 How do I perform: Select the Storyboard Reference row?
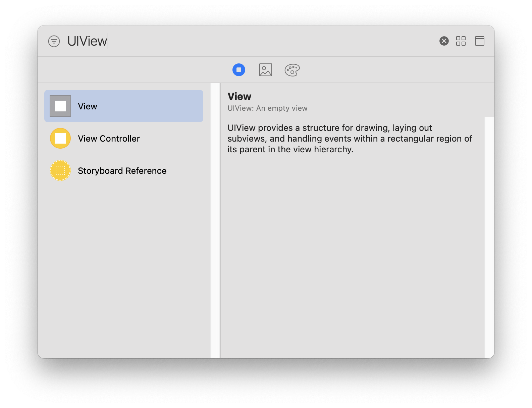click(x=124, y=170)
